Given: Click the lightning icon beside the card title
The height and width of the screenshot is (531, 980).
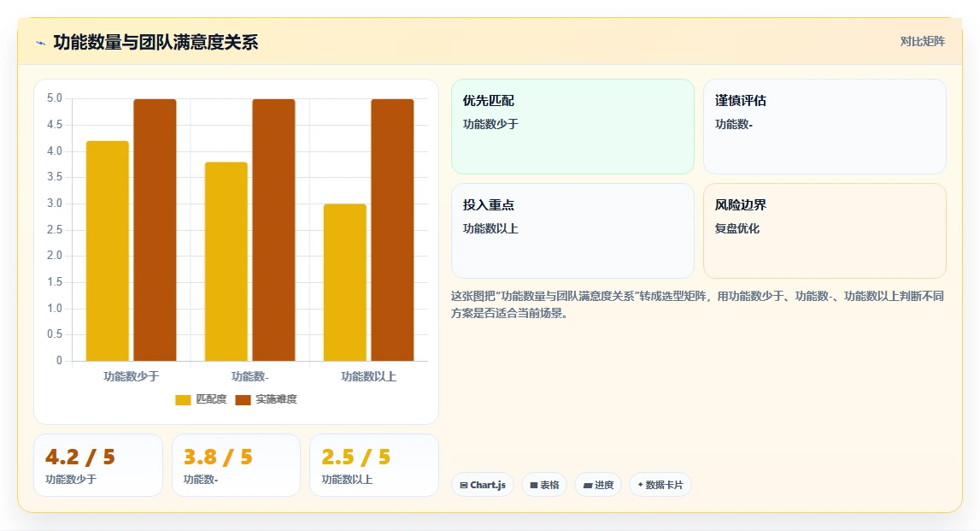Looking at the screenshot, I should click(x=41, y=43).
